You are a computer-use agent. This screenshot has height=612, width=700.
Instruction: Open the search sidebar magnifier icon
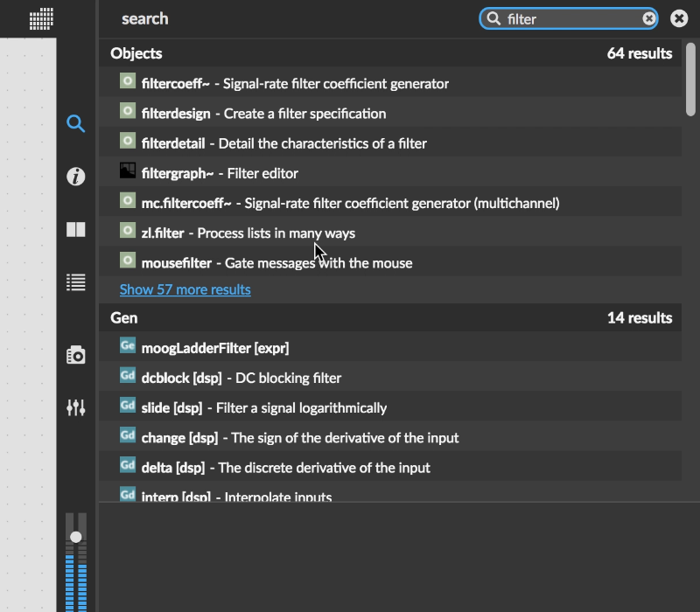(76, 124)
